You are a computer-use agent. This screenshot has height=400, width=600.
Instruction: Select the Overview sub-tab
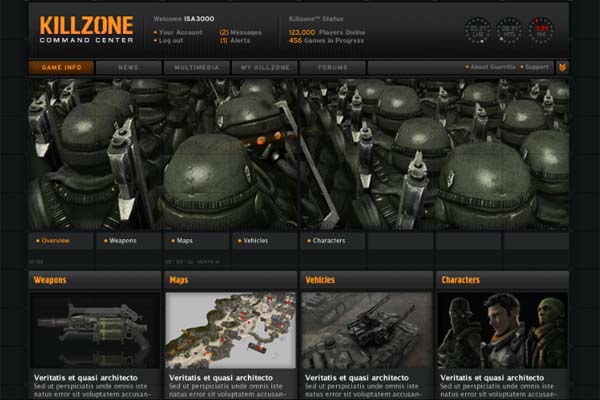coord(61,241)
